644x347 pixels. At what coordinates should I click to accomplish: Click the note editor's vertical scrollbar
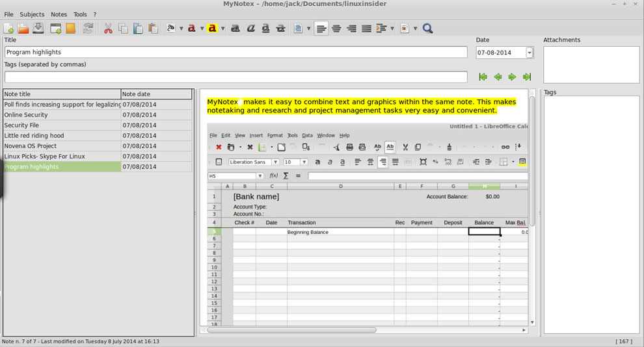coord(532,161)
